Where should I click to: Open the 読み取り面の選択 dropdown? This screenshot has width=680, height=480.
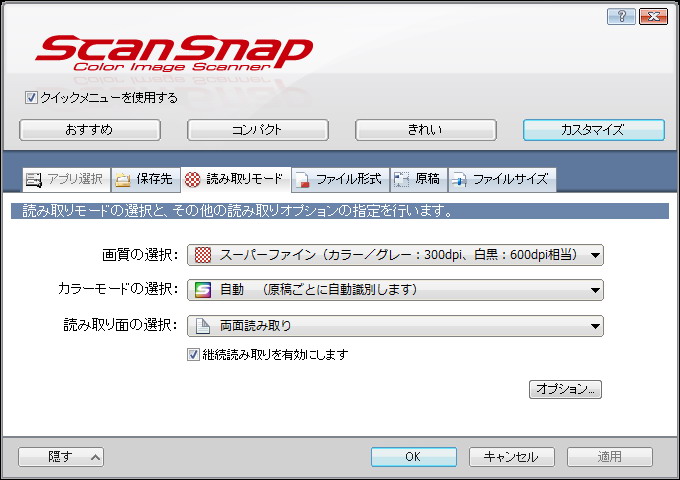click(x=395, y=325)
